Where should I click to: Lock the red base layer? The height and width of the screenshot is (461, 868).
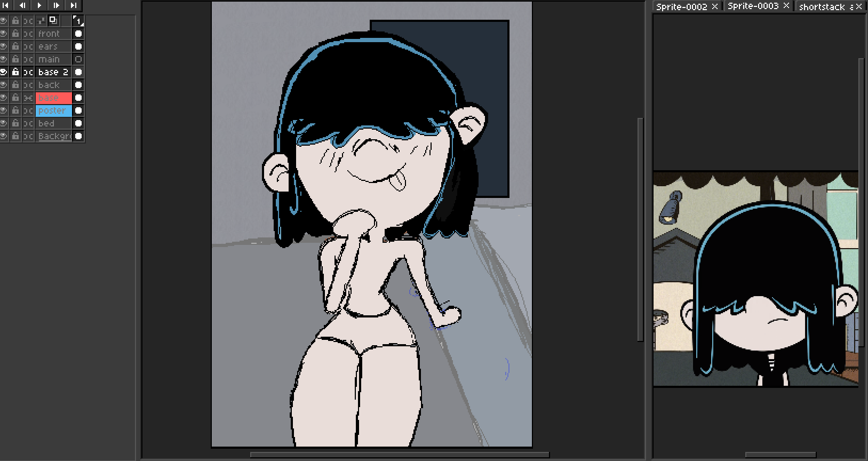tap(15, 98)
